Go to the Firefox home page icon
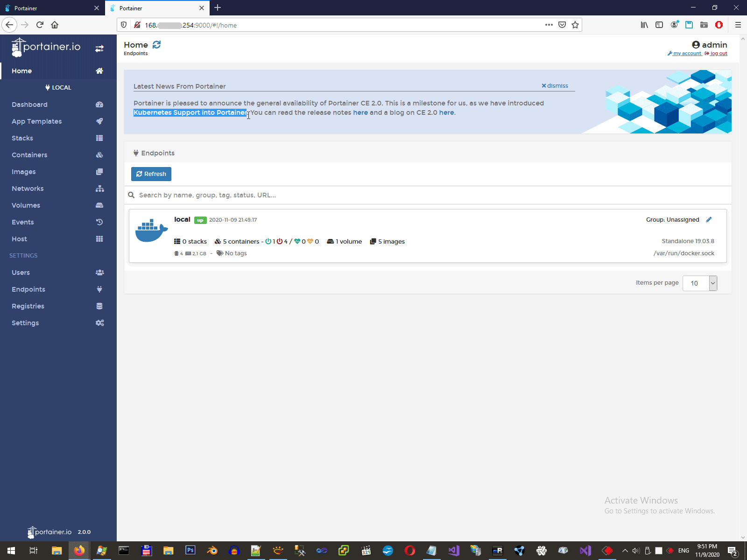 coord(55,25)
